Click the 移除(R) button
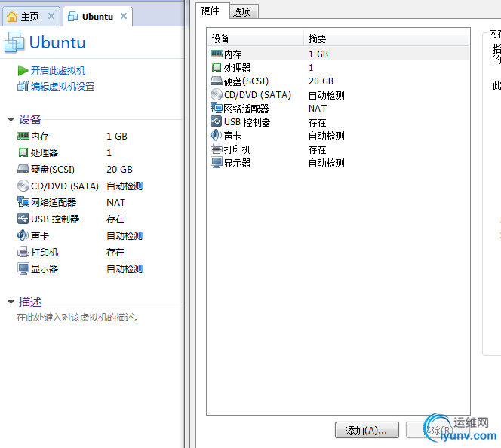This screenshot has width=501, height=448. click(x=438, y=430)
